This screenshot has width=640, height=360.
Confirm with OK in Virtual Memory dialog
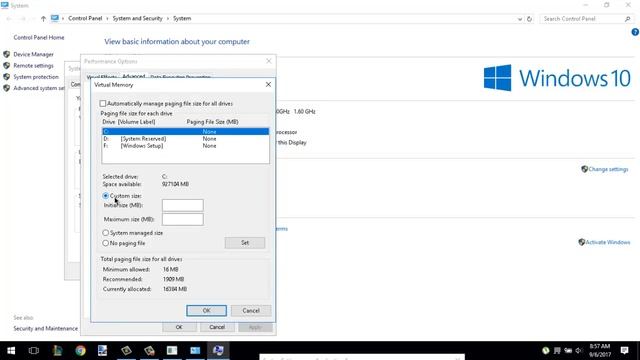207,311
